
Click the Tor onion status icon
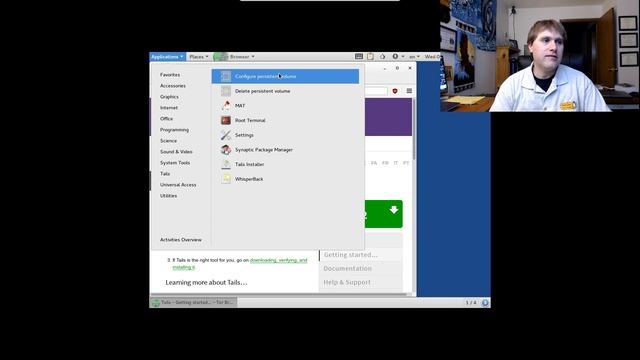[x=382, y=56]
